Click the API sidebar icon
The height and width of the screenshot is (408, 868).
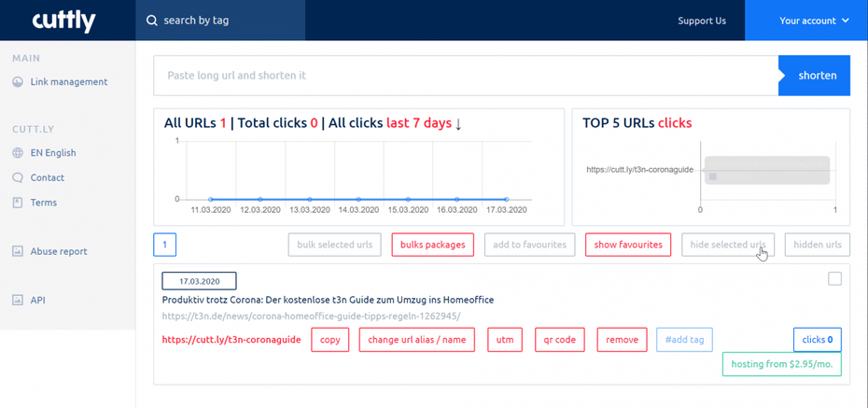click(18, 300)
